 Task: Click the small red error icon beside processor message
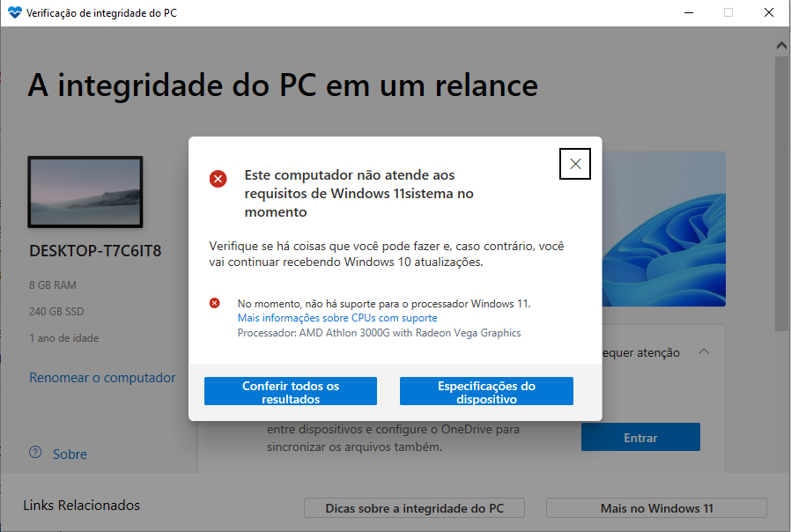pos(214,303)
